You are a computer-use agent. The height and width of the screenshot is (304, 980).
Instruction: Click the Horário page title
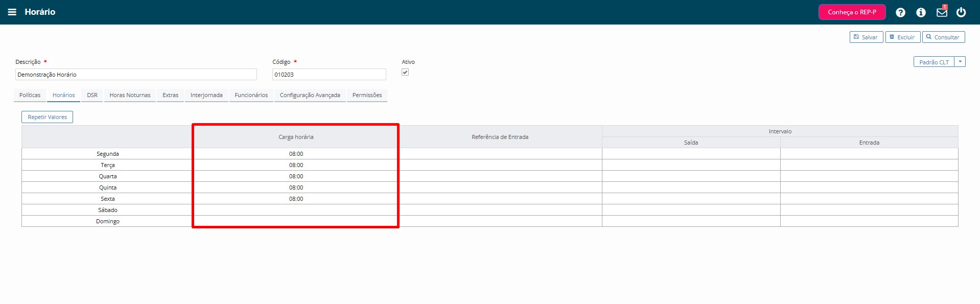[40, 12]
